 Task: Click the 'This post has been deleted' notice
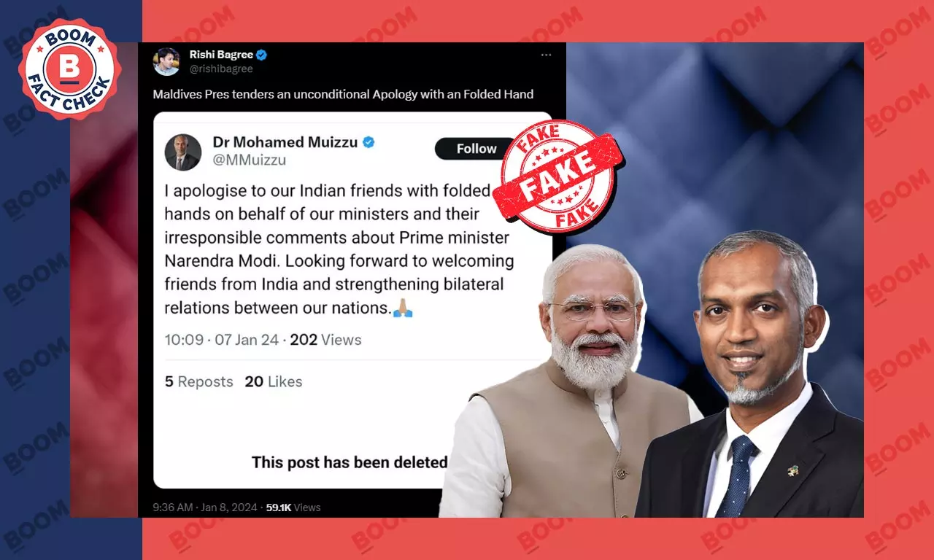click(350, 462)
